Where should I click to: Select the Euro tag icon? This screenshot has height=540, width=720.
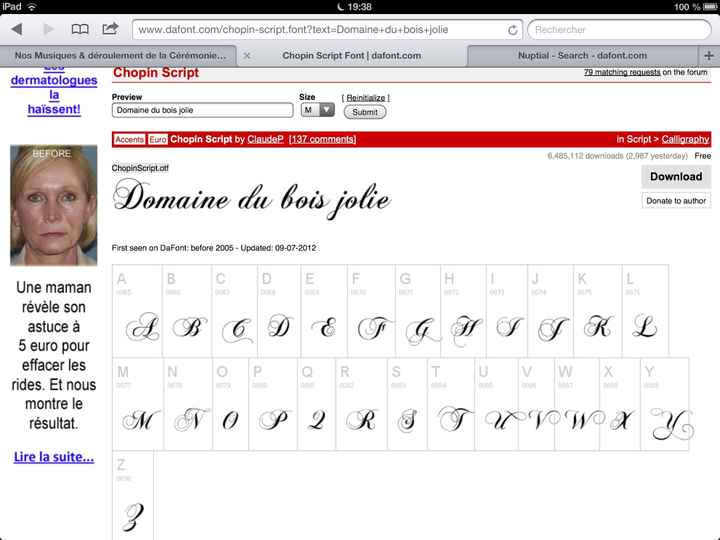pyautogui.click(x=158, y=139)
